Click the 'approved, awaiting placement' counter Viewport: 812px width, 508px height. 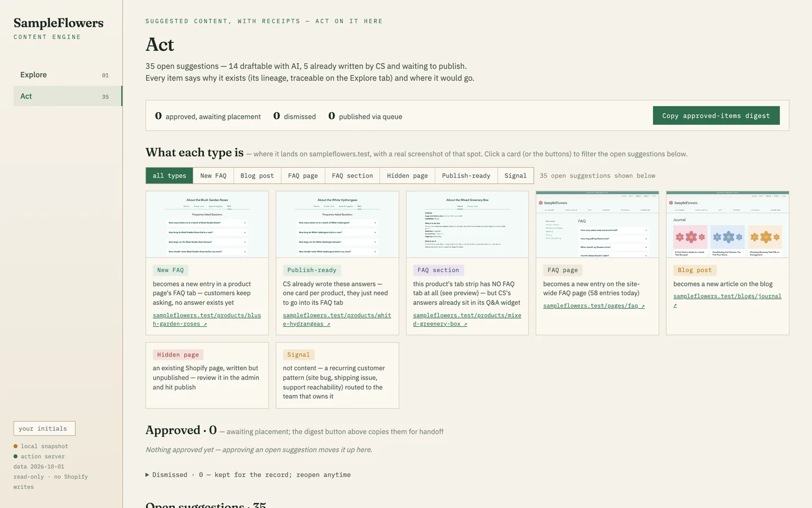pos(208,116)
